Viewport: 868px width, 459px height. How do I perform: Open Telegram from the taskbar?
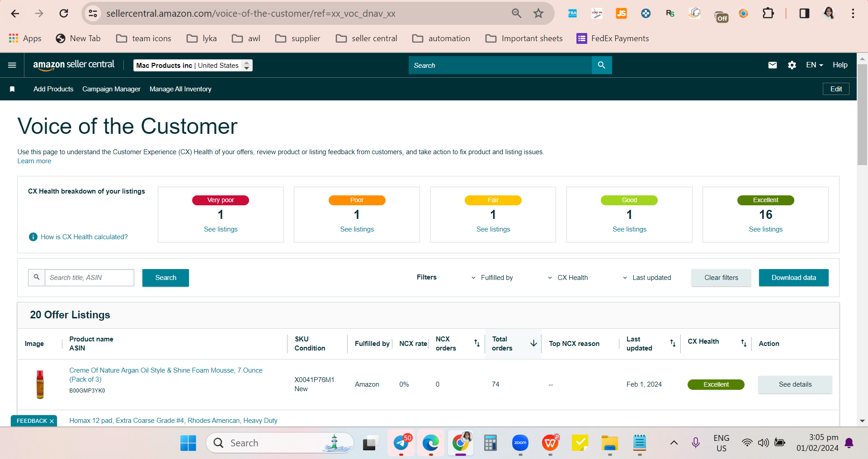(x=401, y=443)
